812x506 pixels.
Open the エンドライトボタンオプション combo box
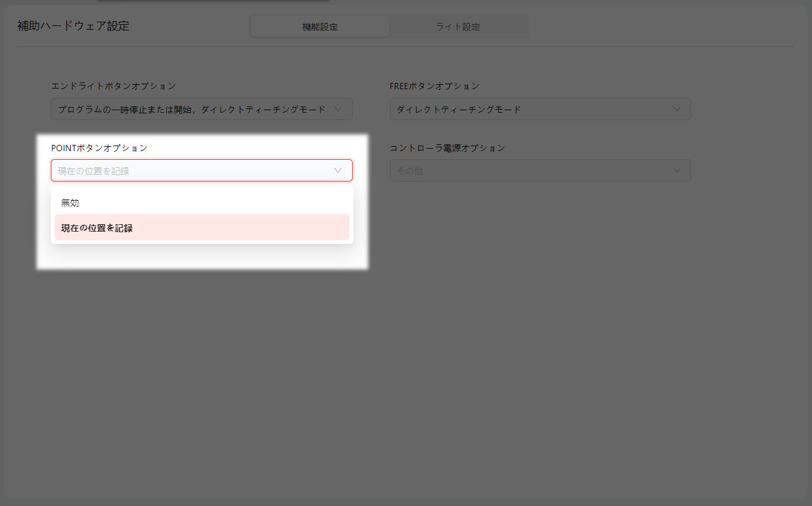192,109
